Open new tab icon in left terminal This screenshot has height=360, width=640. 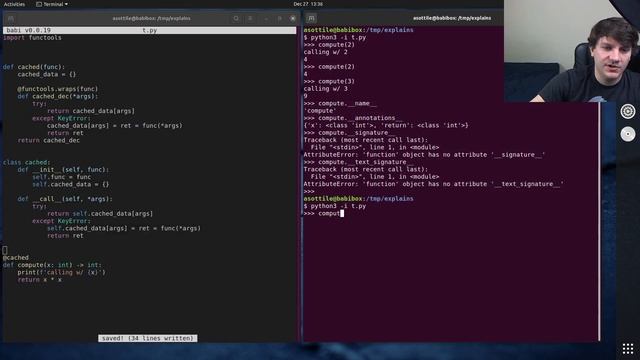tap(11, 18)
